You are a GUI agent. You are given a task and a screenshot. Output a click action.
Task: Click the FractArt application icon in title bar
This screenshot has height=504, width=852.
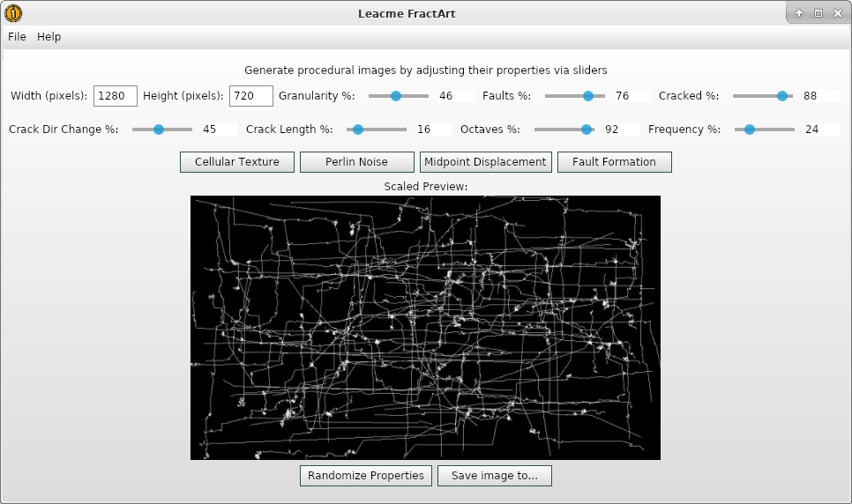click(13, 13)
